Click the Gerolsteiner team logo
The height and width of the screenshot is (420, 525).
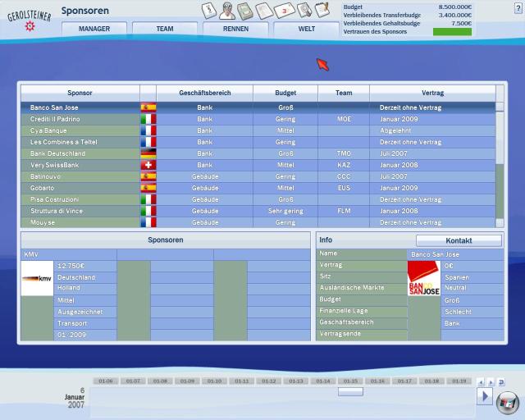pos(30,20)
